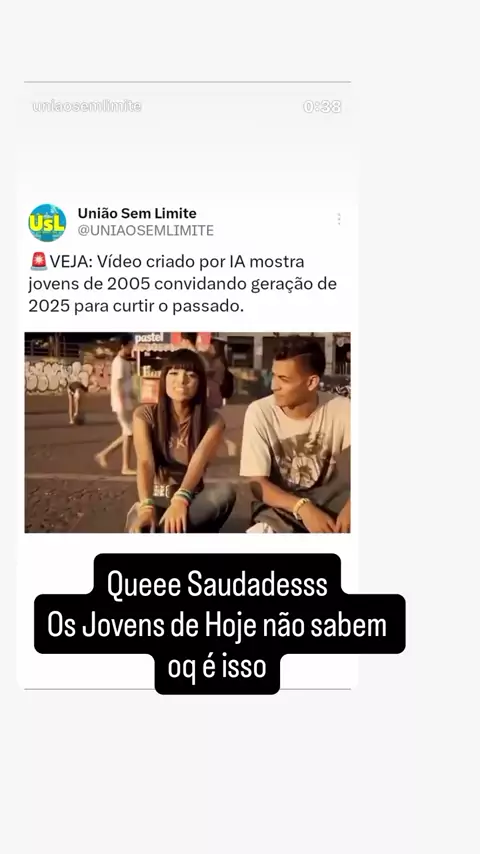
Task: Tap the "oq é isso" caption line
Action: click(217, 667)
